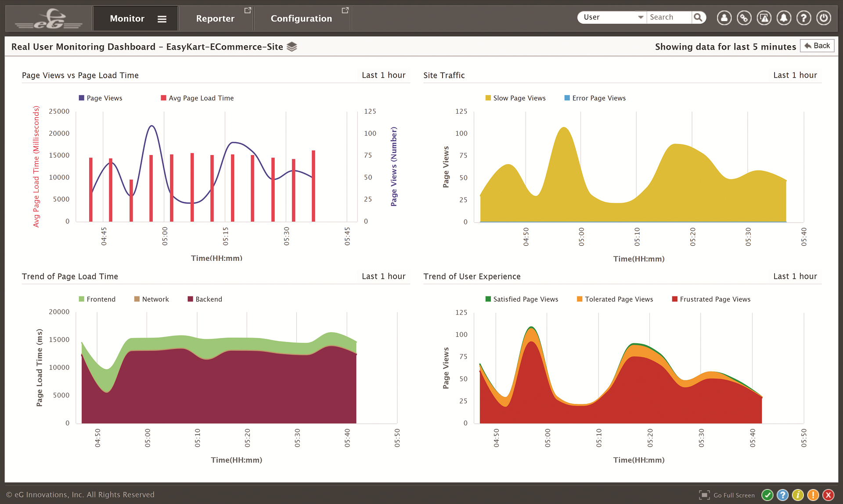Image resolution: width=843 pixels, height=504 pixels.
Task: Click the notification bell icon
Action: pyautogui.click(x=784, y=18)
